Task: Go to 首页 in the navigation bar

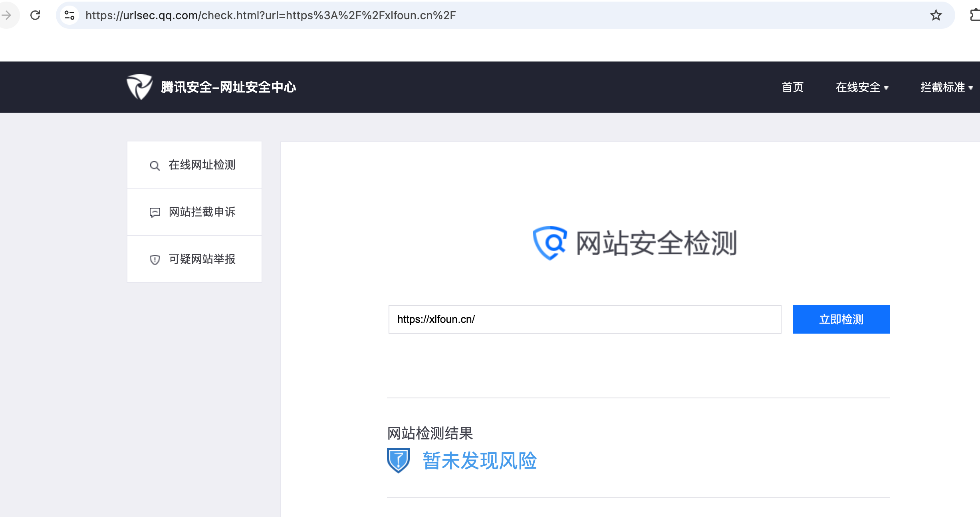Action: pyautogui.click(x=792, y=87)
